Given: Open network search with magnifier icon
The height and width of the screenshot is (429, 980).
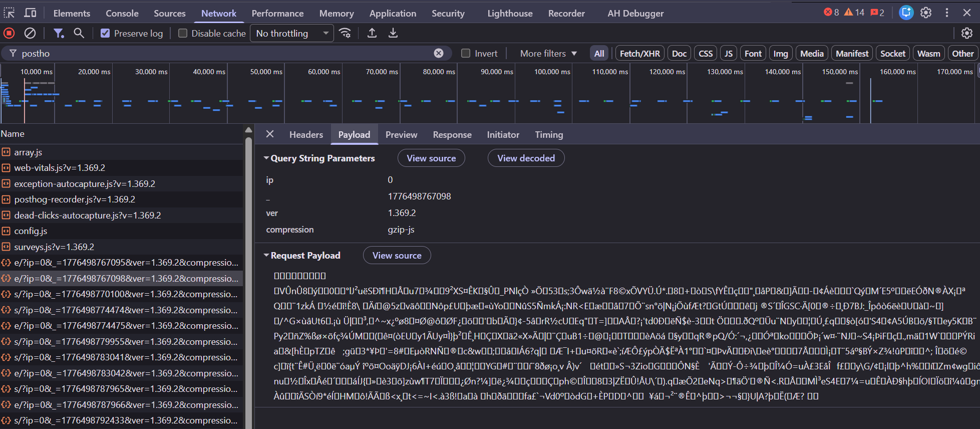Looking at the screenshot, I should pos(79,33).
